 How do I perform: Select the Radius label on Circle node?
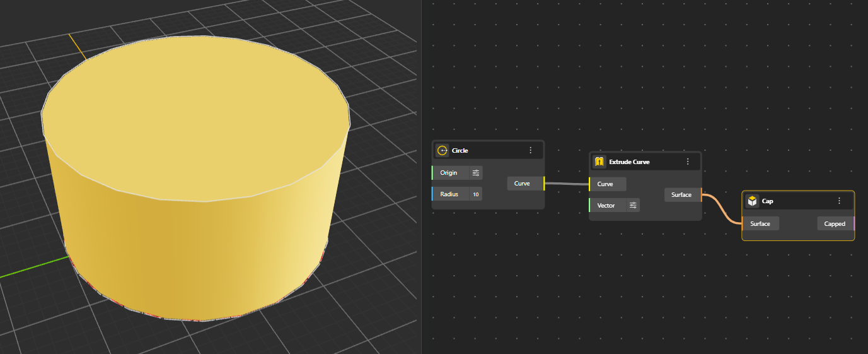tap(449, 194)
